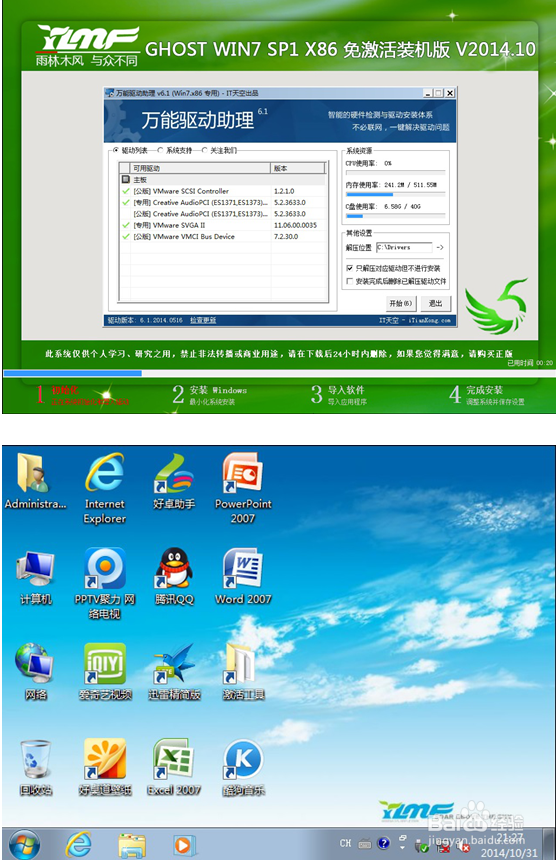Screen dimensions: 558x860
Task: Minimize the 万能驱动助理 window
Action: (x=428, y=93)
